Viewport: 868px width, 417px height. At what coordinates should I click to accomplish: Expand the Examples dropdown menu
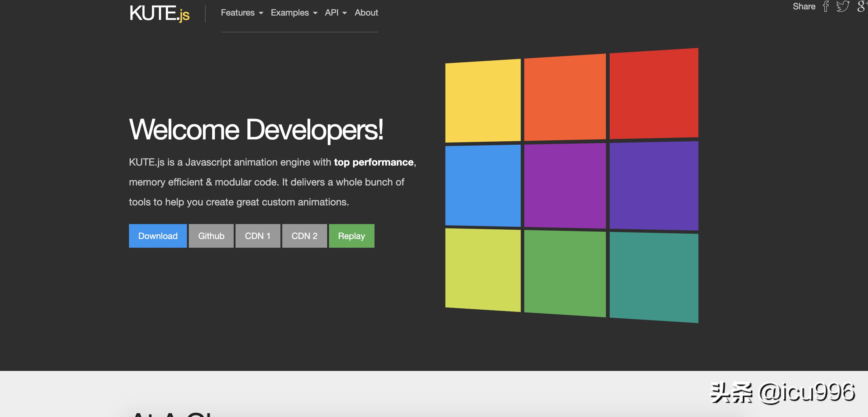pyautogui.click(x=294, y=12)
